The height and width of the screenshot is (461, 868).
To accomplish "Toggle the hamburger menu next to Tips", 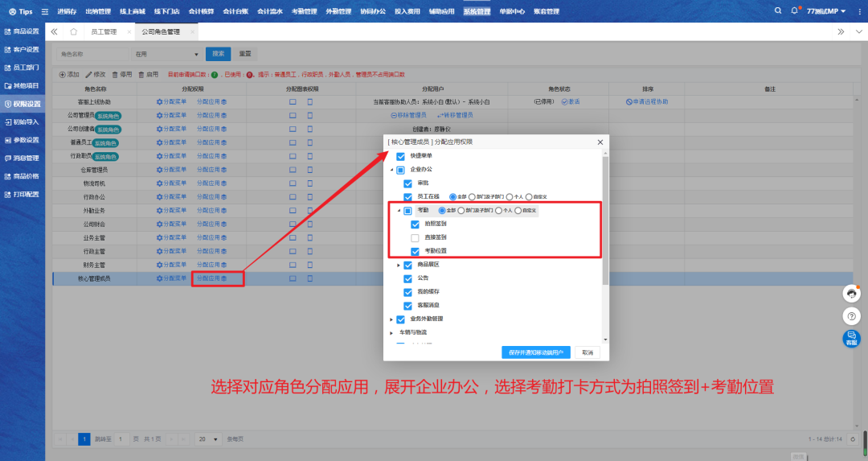I will click(45, 12).
